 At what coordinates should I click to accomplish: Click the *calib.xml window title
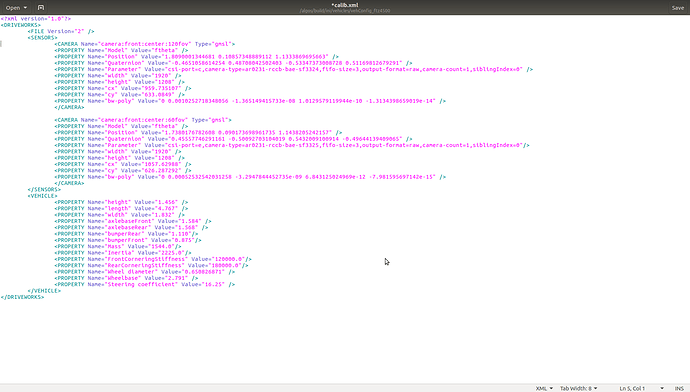tap(345, 5)
